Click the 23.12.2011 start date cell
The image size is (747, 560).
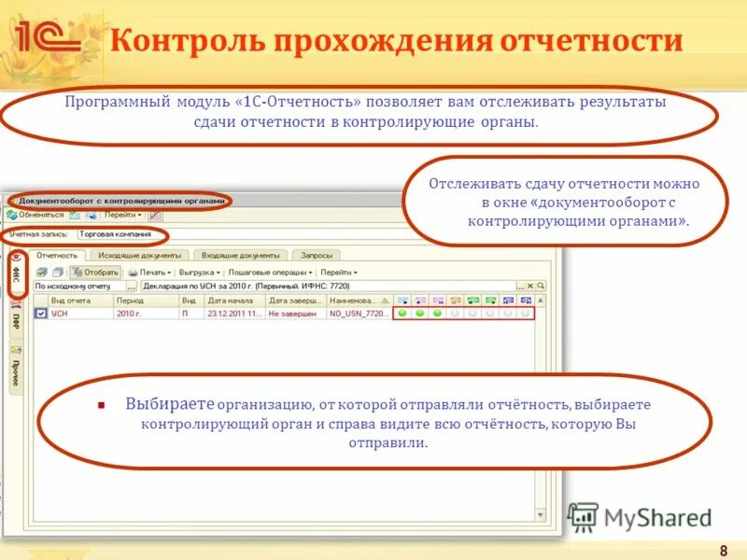click(234, 314)
